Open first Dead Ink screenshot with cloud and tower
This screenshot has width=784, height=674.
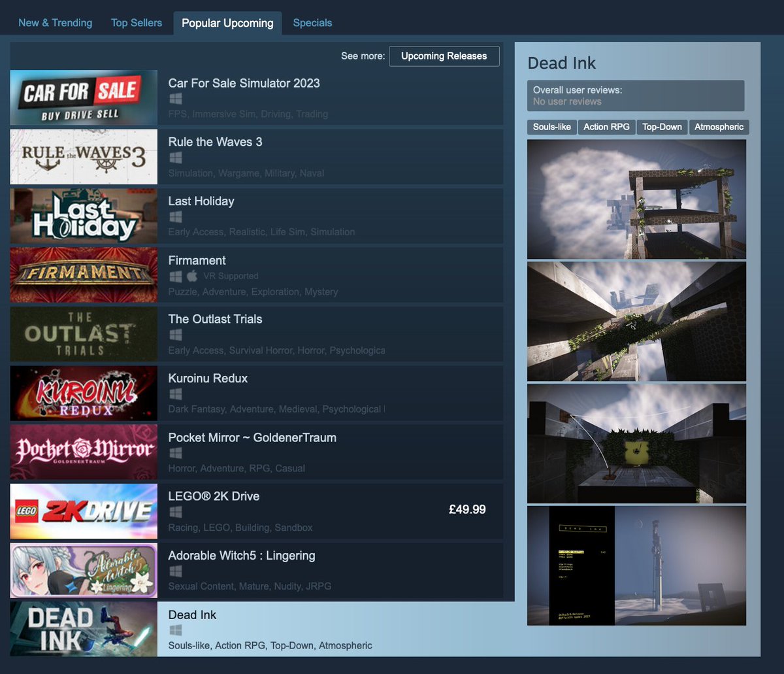(636, 199)
